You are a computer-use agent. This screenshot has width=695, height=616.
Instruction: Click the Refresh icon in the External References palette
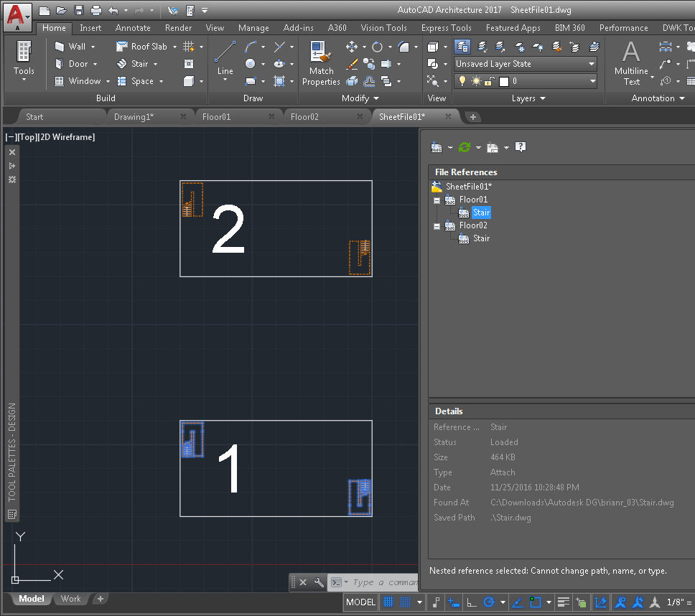tap(465, 147)
